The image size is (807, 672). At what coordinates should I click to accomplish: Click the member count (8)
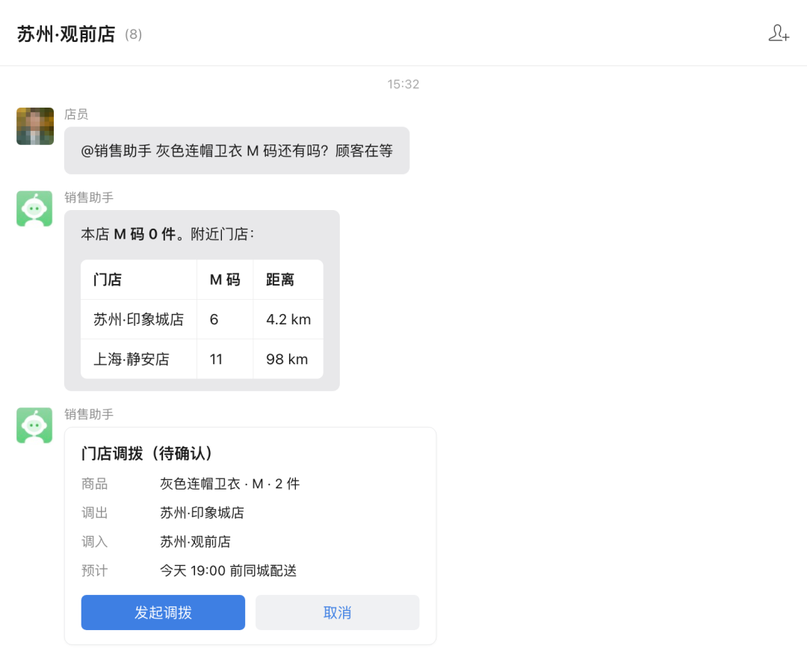coord(133,34)
